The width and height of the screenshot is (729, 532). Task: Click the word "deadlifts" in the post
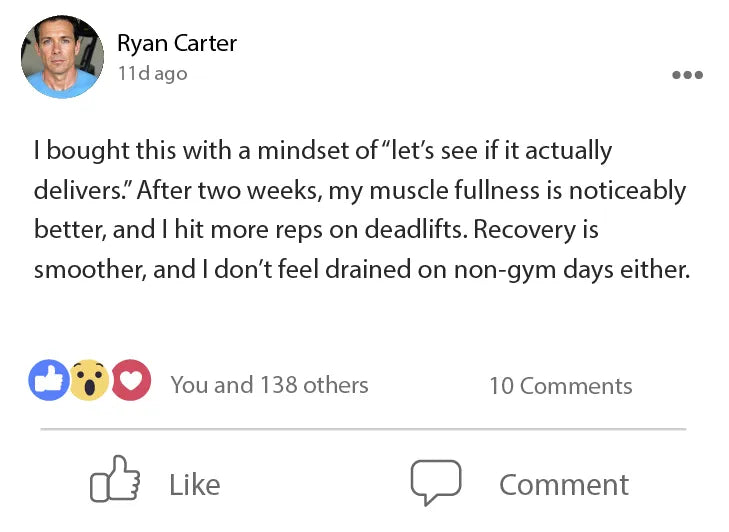coord(416,229)
